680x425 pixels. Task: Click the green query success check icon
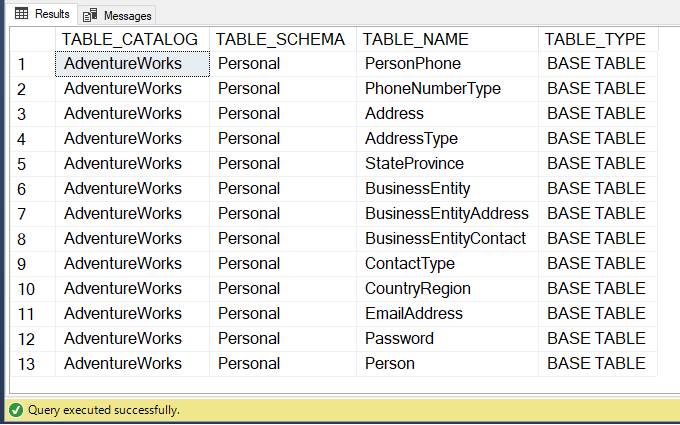pos(16,410)
